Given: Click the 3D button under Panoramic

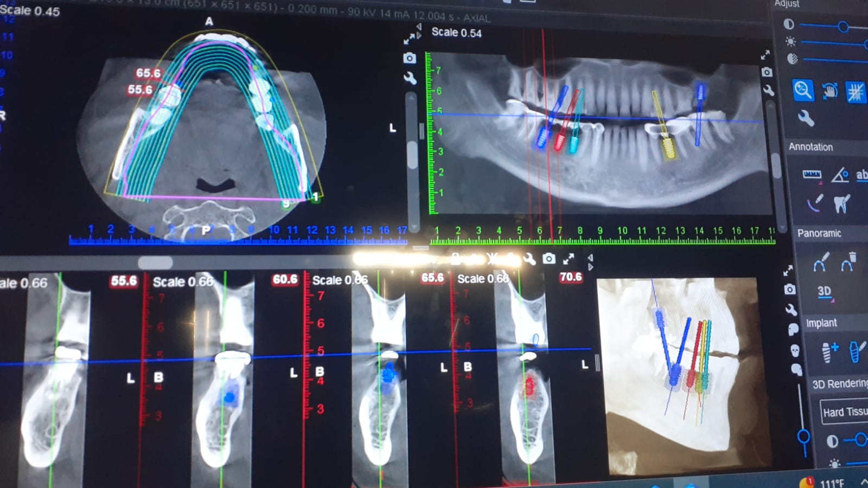Looking at the screenshot, I should click(x=824, y=292).
